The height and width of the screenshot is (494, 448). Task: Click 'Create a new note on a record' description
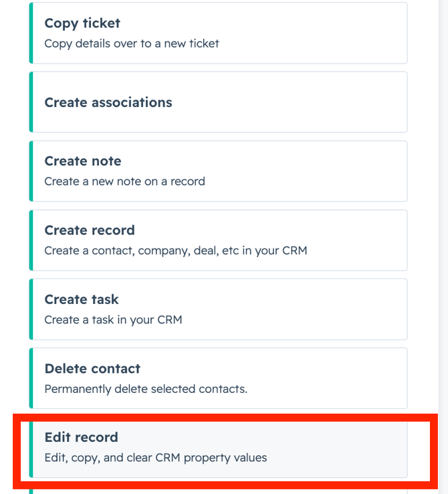[x=124, y=181]
